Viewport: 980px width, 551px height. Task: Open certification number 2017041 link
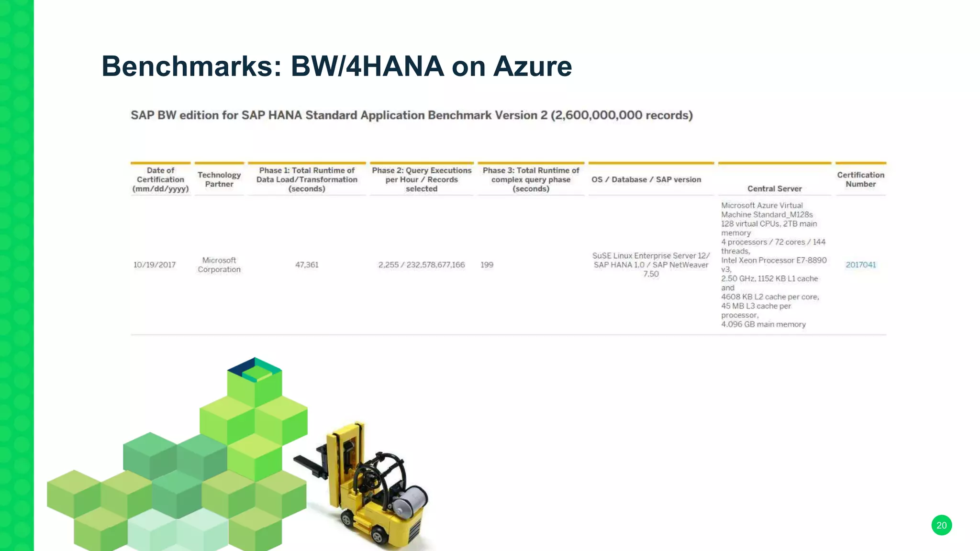tap(860, 264)
